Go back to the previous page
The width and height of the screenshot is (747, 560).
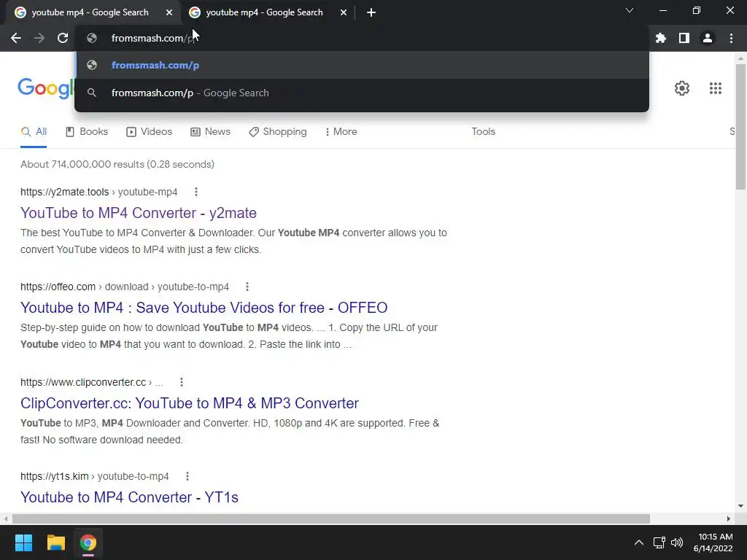[x=16, y=38]
